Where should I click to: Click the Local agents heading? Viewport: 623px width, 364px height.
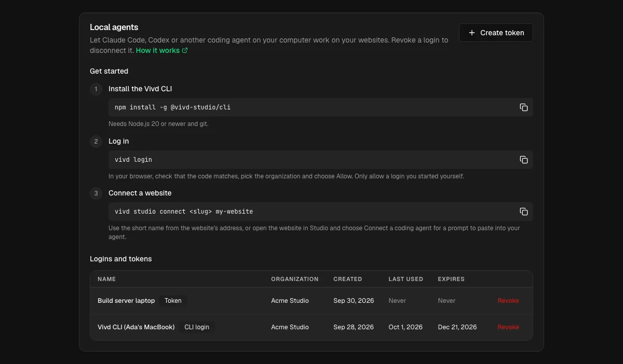(x=114, y=27)
